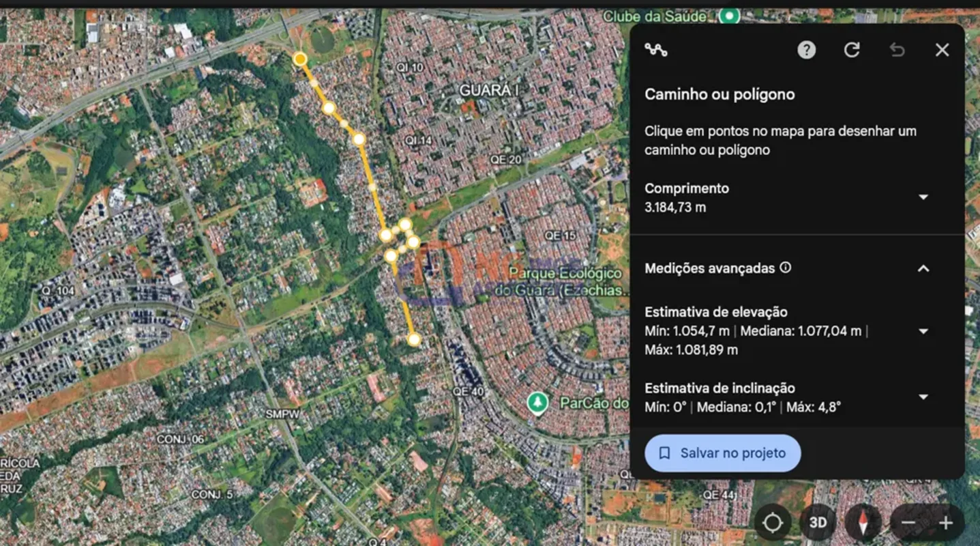Screen dimensions: 980x546
Task: Click the path's final point at the bottom
Action: click(414, 339)
